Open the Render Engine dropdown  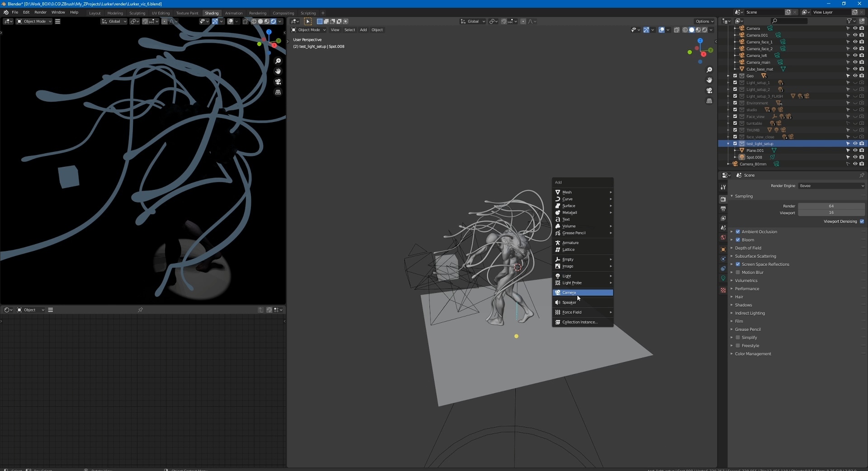click(x=831, y=186)
